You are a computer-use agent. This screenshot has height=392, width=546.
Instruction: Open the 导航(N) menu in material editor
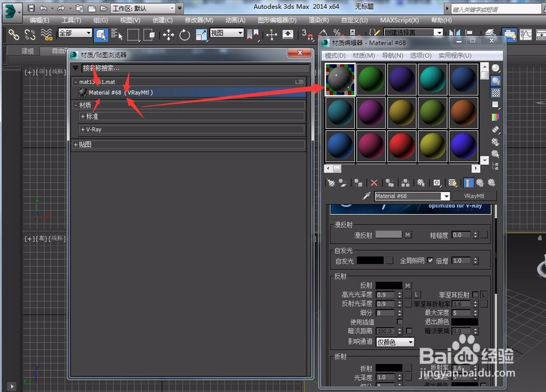click(392, 56)
